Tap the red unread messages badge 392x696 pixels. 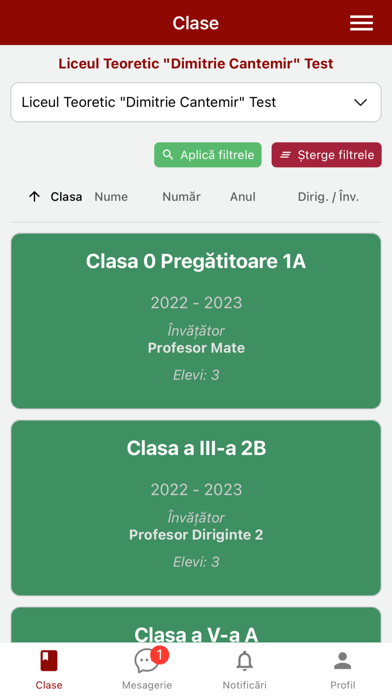159,655
